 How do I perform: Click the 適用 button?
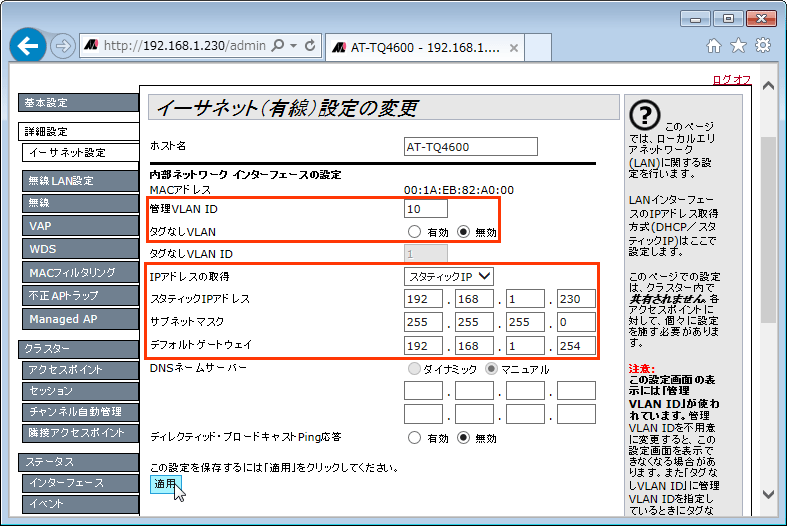click(x=165, y=485)
